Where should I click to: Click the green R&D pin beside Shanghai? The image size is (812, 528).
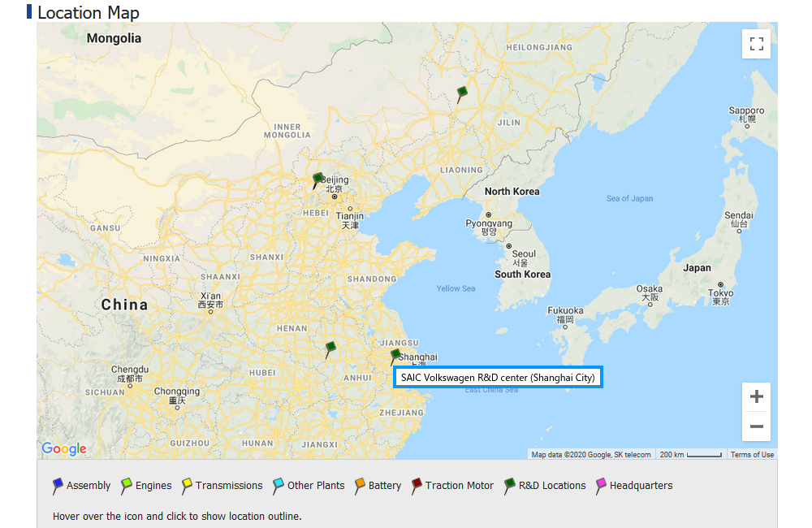(x=395, y=356)
